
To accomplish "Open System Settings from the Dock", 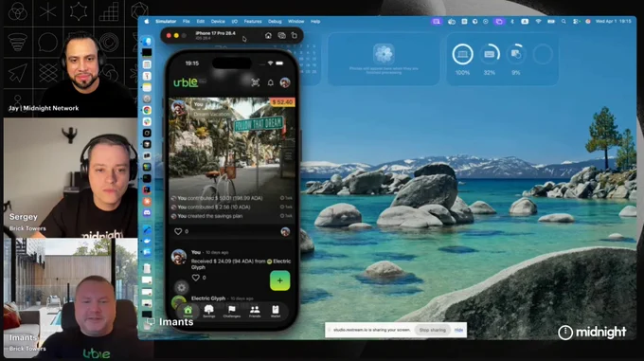I will [147, 99].
